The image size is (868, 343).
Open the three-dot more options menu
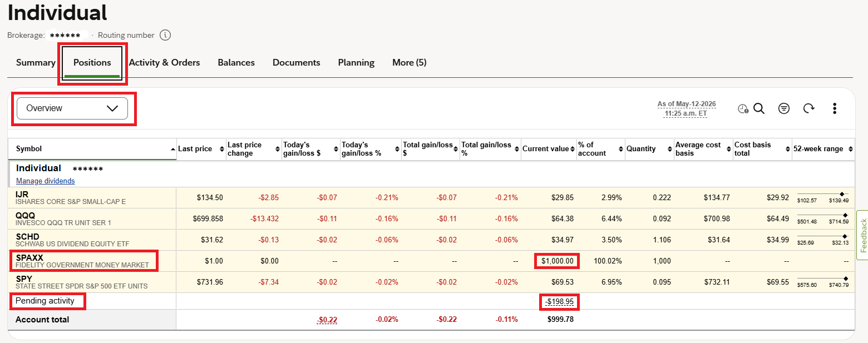coord(835,108)
